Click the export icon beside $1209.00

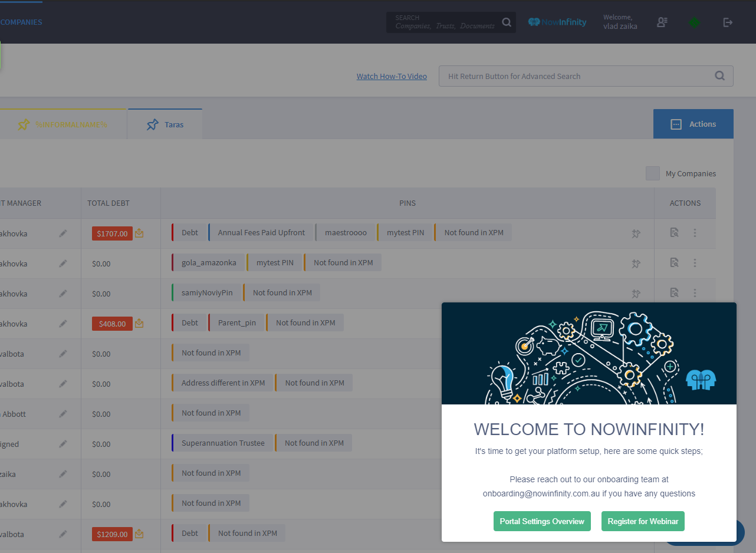coord(139,534)
